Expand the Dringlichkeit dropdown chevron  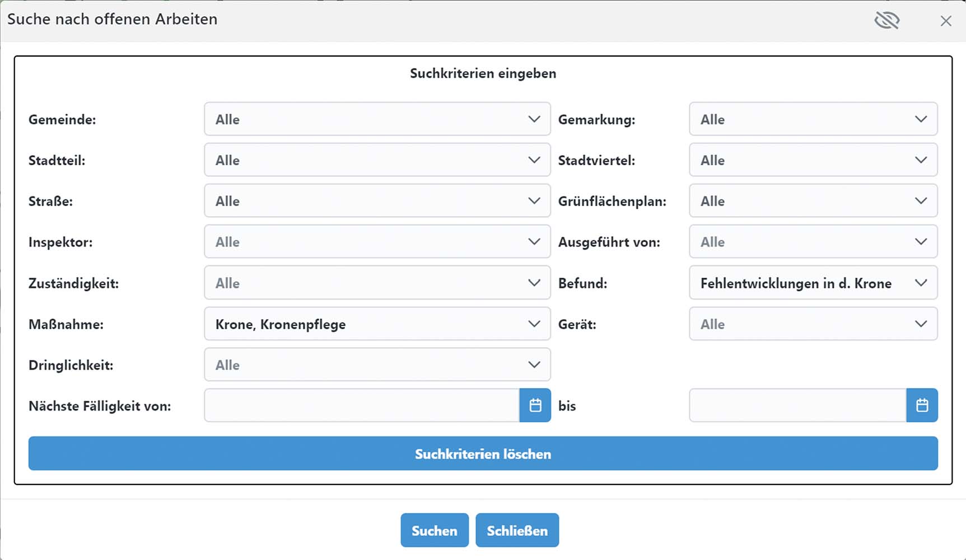point(534,365)
